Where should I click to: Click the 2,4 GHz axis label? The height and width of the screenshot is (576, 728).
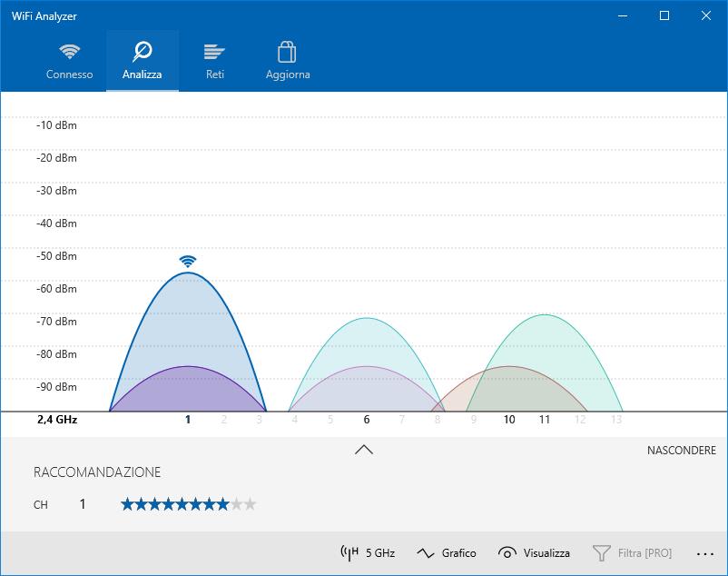pos(57,420)
